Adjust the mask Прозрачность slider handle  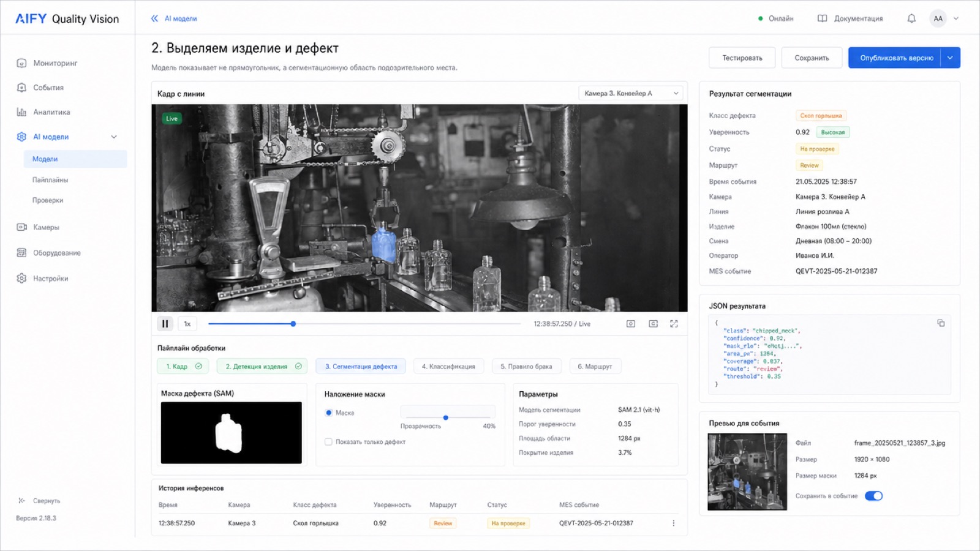coord(446,418)
